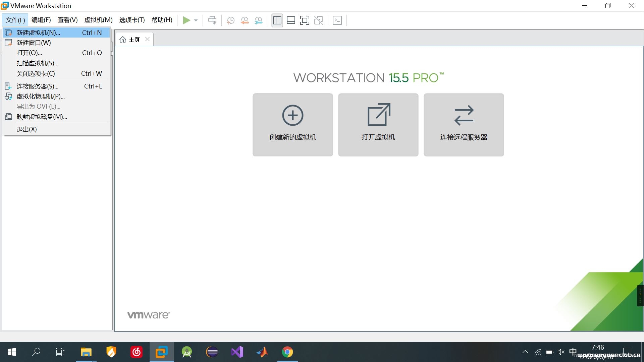Take a snapshot of the virtual machine
This screenshot has width=644, height=362.
[230, 20]
